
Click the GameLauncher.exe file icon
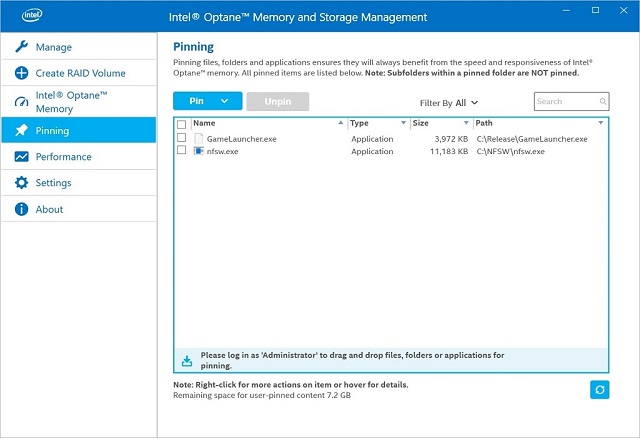pyautogui.click(x=198, y=138)
